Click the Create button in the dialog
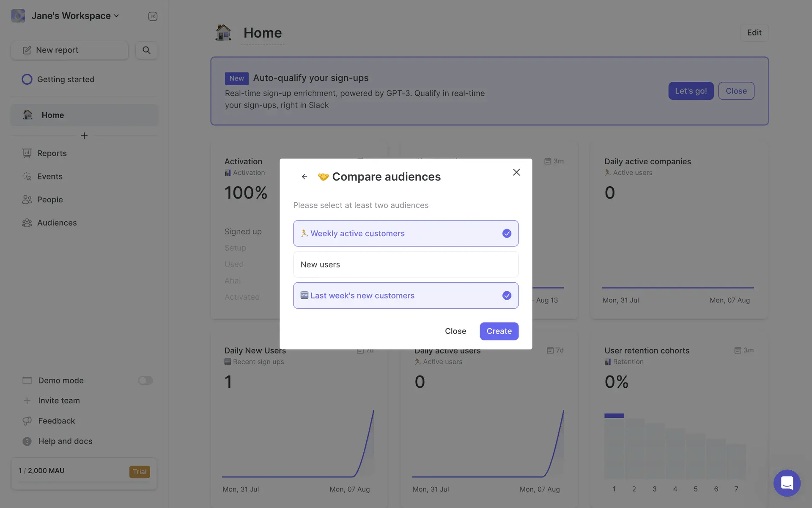Image resolution: width=812 pixels, height=508 pixels. pos(499,331)
